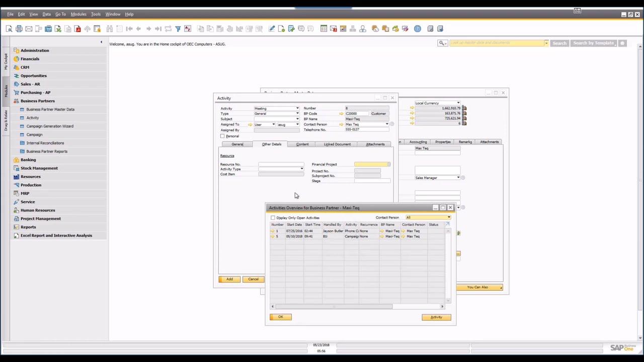Click the search magnifier icon
This screenshot has width=644, height=362.
point(442,43)
